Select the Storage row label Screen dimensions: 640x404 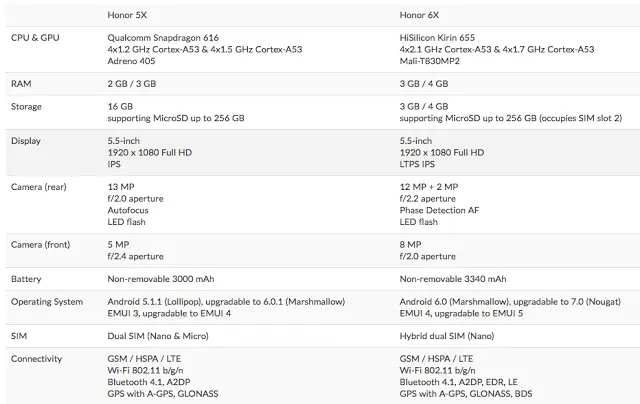coord(26,106)
